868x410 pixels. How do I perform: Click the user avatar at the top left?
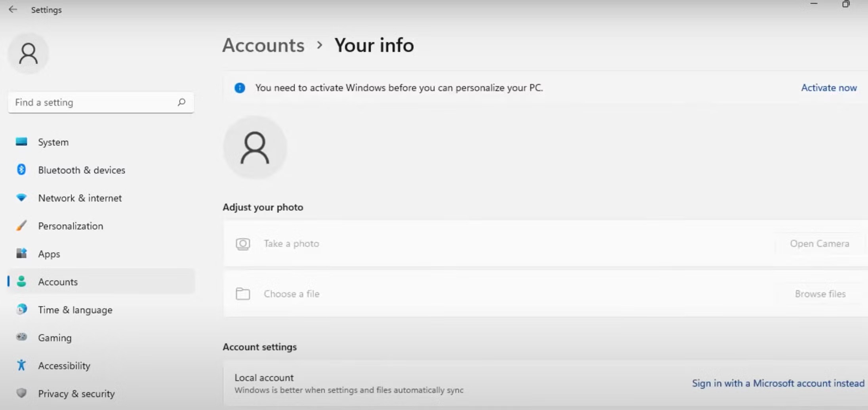28,53
